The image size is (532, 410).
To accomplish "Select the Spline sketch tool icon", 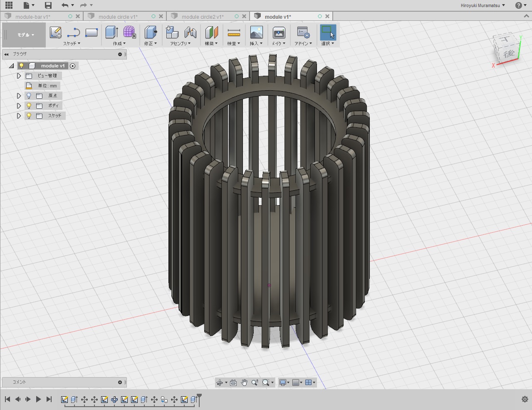I will coord(74,32).
